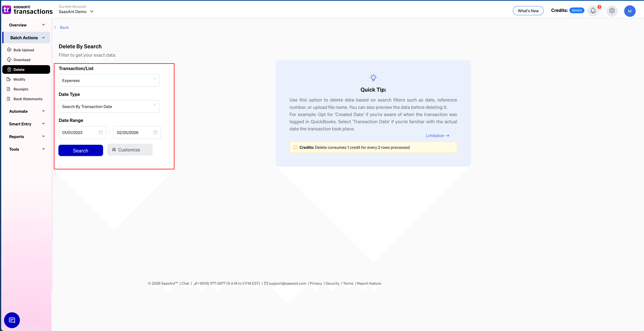Open the settings gear icon
This screenshot has height=331, width=644.
pos(612,11)
